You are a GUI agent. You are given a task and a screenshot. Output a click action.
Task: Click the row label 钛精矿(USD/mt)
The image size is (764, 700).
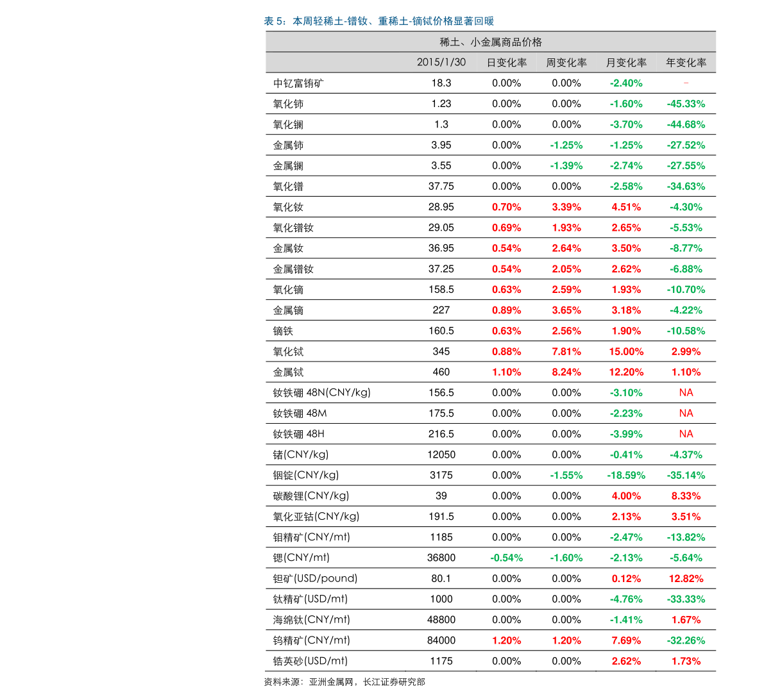[310, 599]
